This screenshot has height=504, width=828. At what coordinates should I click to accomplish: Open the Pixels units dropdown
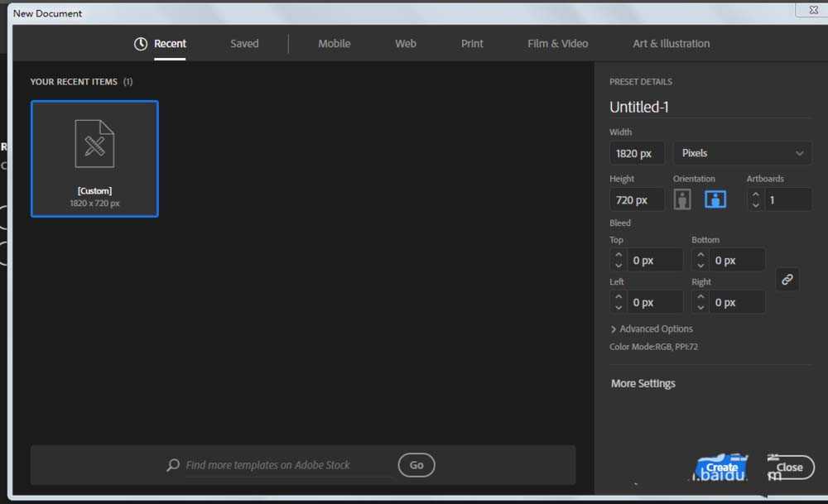click(x=743, y=153)
